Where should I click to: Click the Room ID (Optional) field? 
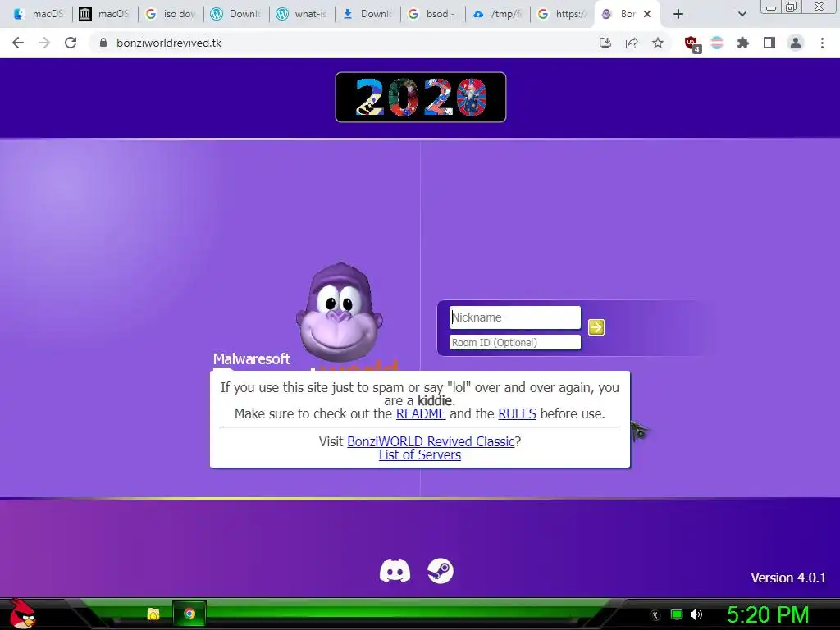515,342
